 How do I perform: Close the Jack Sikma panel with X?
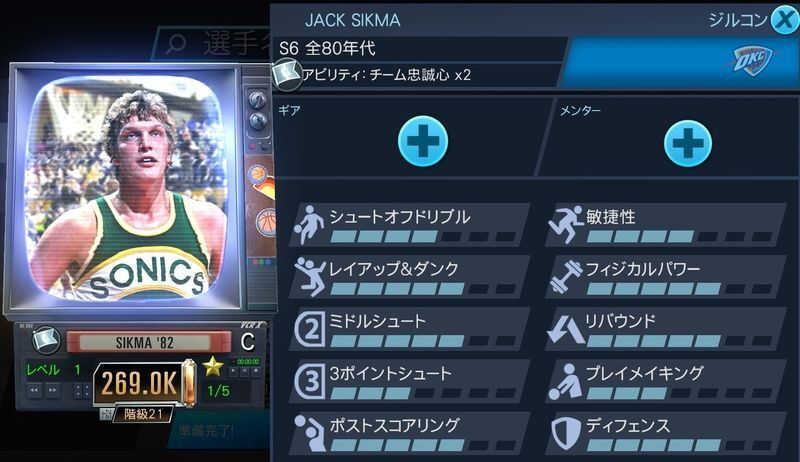[785, 20]
